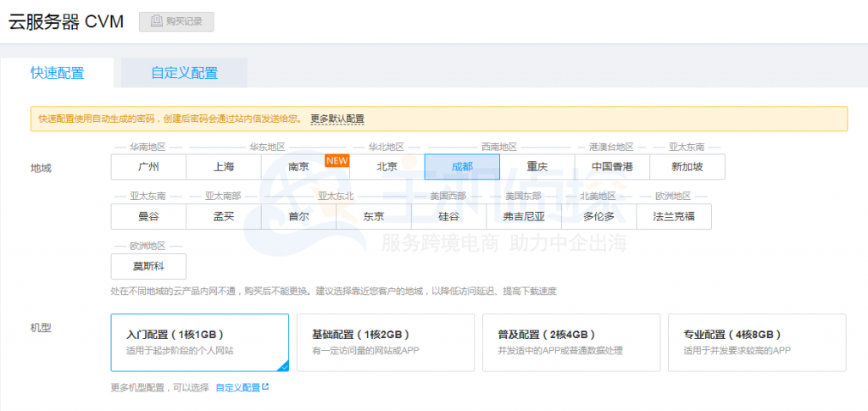Switch to the 自定义配置 tab

(184, 73)
